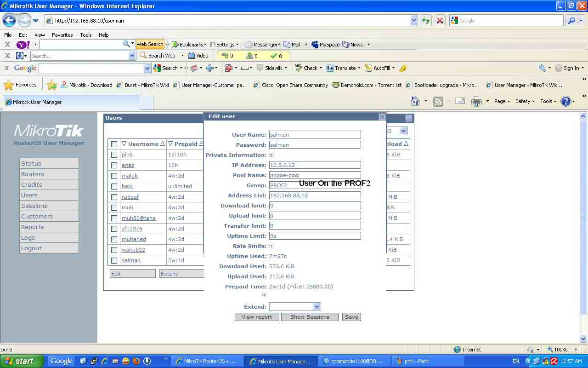The height and width of the screenshot is (368, 588).
Task: Click the Add to Favorites star-arrow icon
Action: (52, 85)
